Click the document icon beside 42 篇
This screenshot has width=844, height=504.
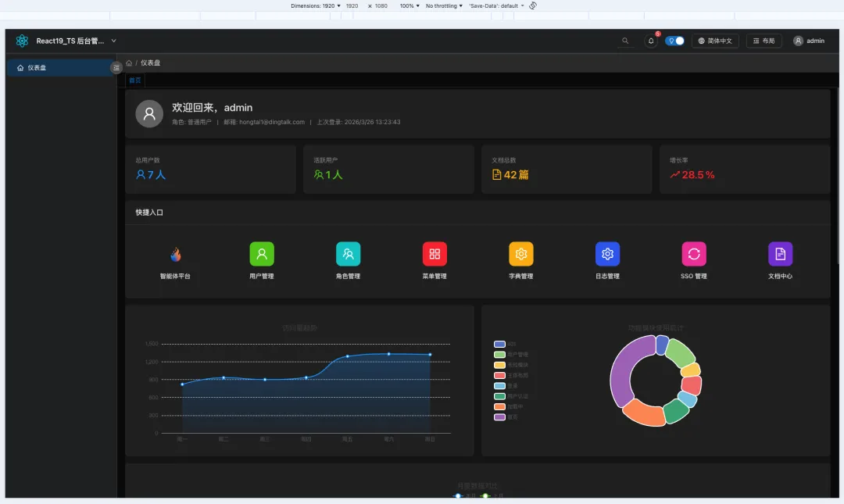[497, 175]
